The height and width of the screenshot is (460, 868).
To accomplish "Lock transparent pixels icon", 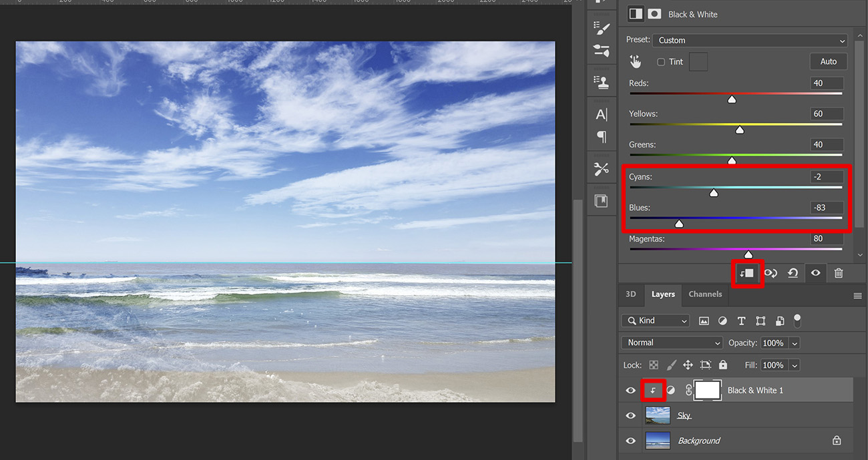I will [654, 365].
